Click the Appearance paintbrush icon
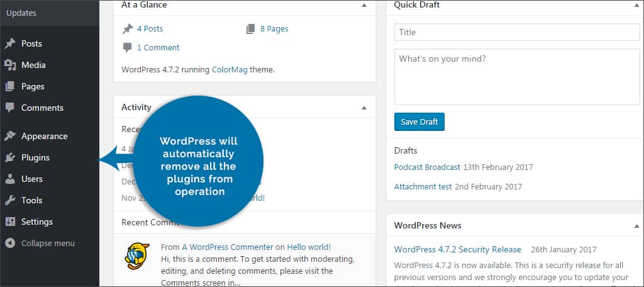The width and height of the screenshot is (644, 287). point(10,136)
